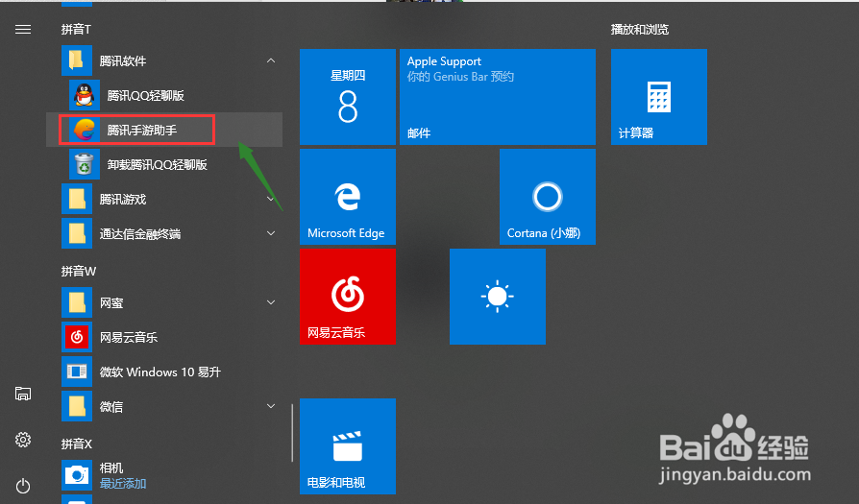This screenshot has width=859, height=504.
Task: Expand the 网蜜 folder chevron
Action: click(x=271, y=302)
